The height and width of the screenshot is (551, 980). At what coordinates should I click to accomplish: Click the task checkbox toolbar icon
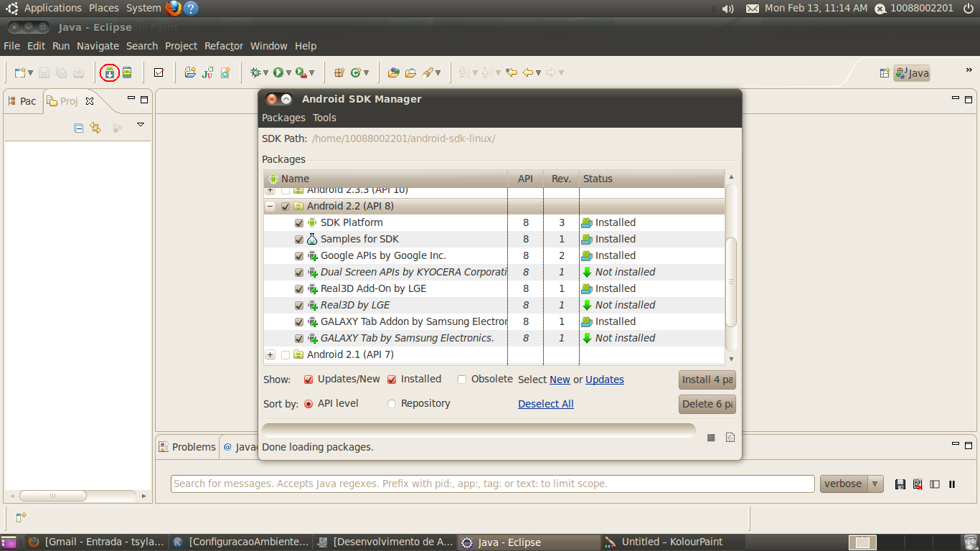click(x=159, y=72)
